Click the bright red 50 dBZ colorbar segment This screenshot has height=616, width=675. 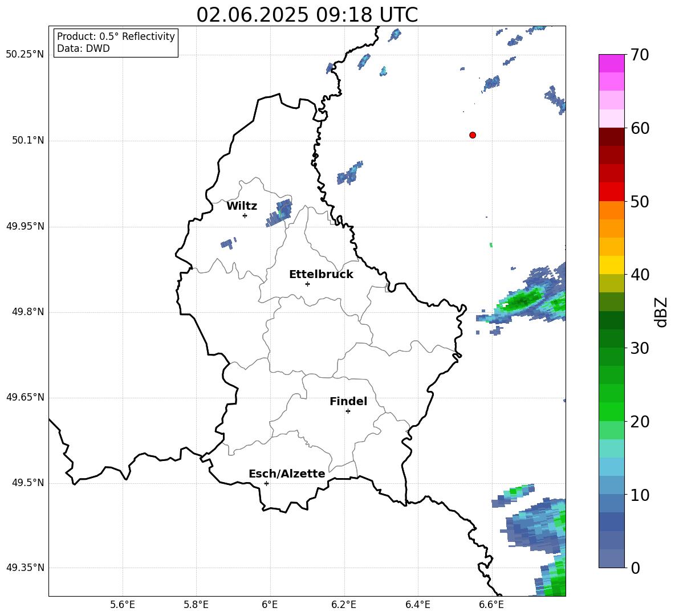click(x=612, y=192)
